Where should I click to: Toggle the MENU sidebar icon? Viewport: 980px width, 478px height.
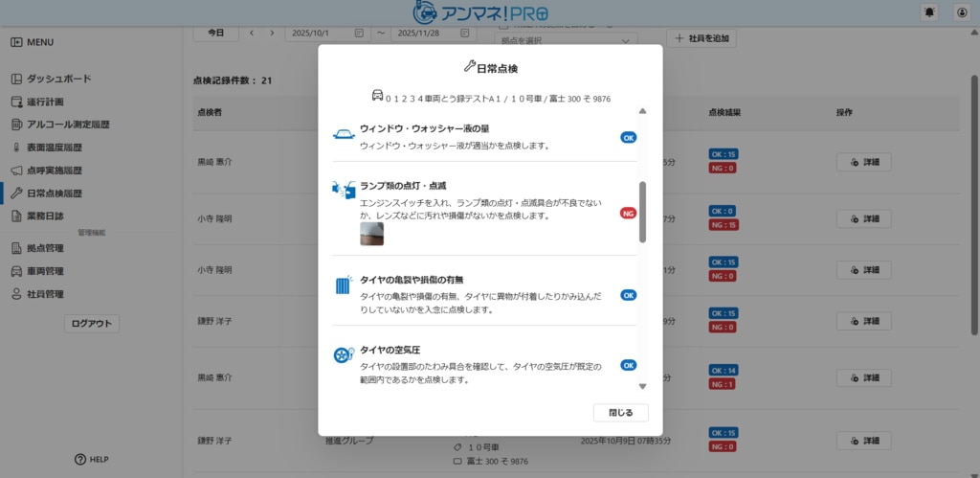tap(16, 42)
